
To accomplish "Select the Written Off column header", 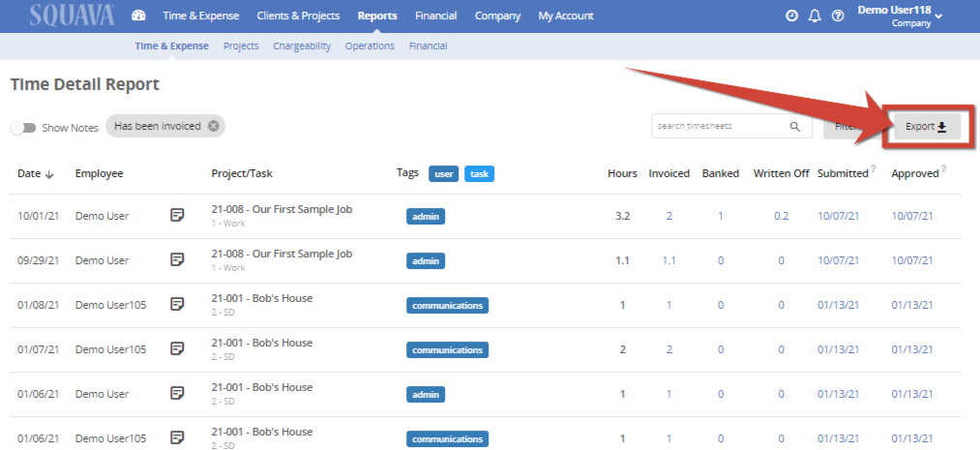I will coord(782,174).
